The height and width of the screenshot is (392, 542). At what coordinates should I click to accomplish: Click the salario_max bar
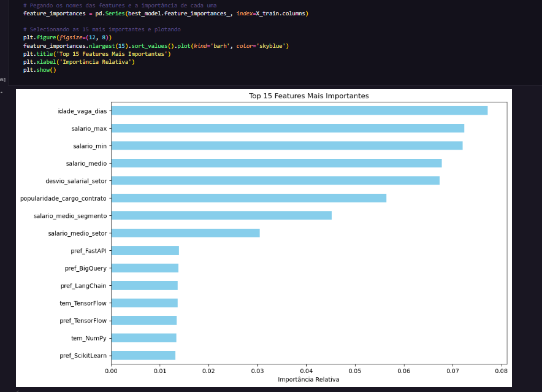(x=287, y=128)
